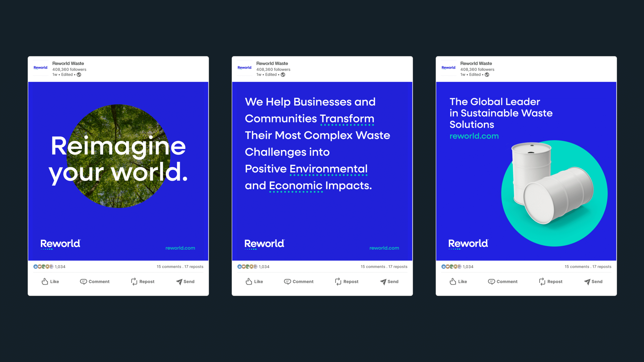This screenshot has width=644, height=362.
Task: Open 17 reposts on Reimagine your world post
Action: pos(194,267)
